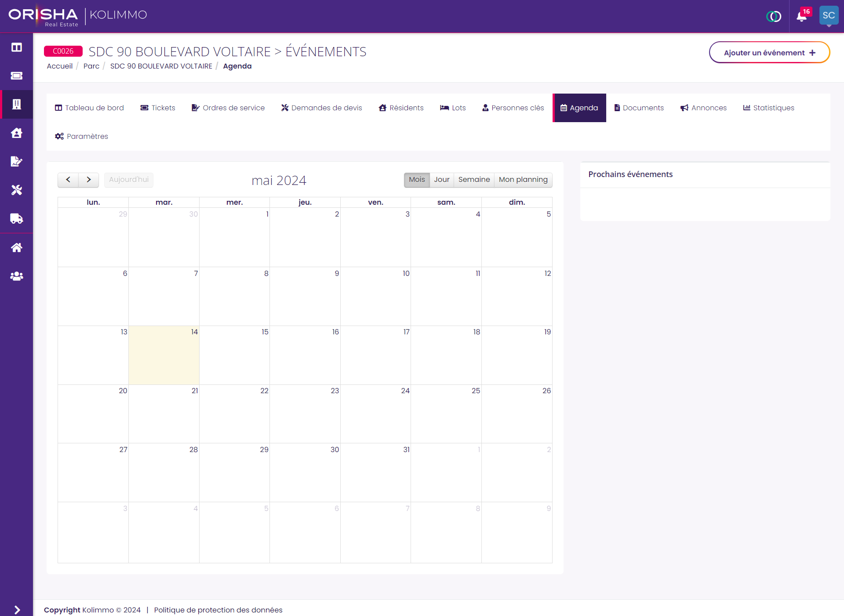
Task: Switch calendar to Mois view
Action: tap(417, 180)
